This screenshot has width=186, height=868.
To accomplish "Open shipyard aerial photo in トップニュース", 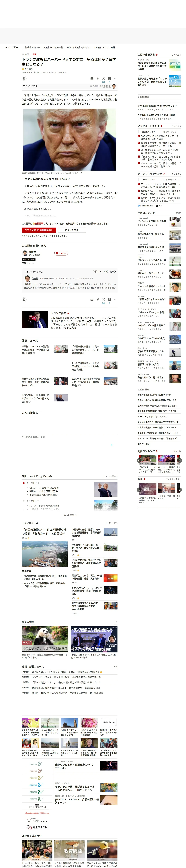I will click(45, 554).
